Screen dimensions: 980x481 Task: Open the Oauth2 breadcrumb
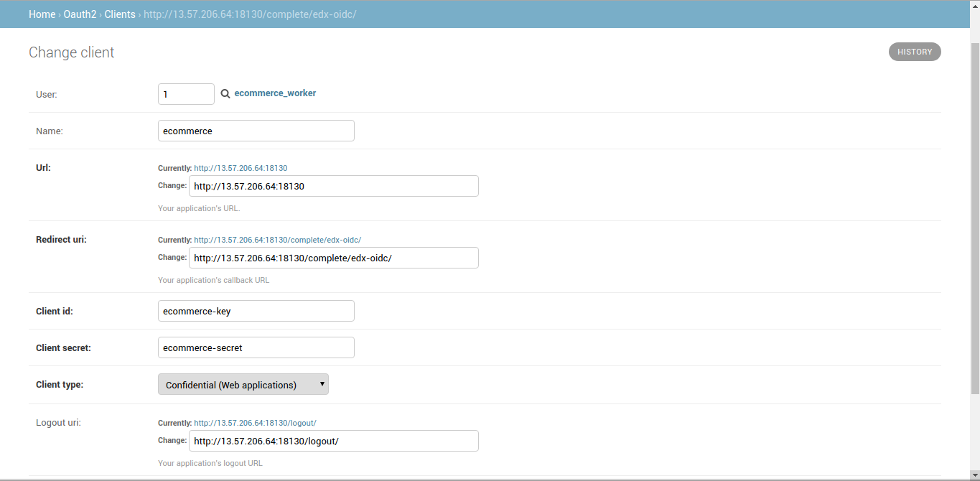click(80, 14)
